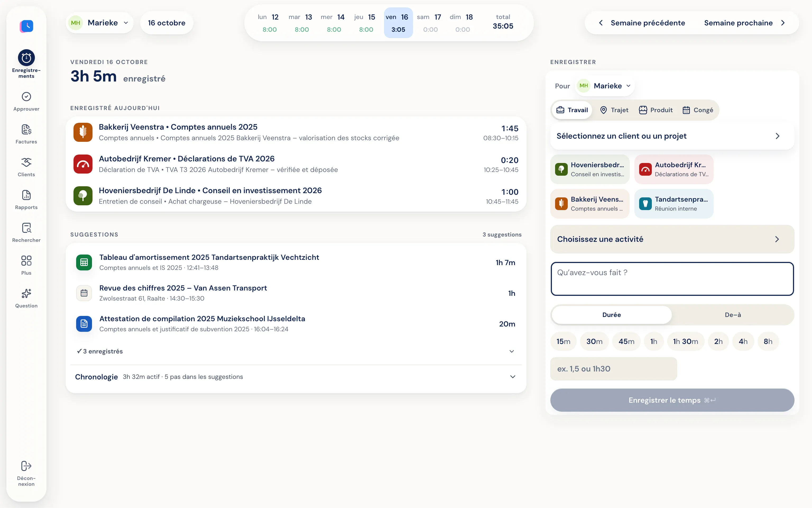Viewport: 812px width, 508px height.
Task: Open the 16 octobre date picker
Action: pos(167,23)
